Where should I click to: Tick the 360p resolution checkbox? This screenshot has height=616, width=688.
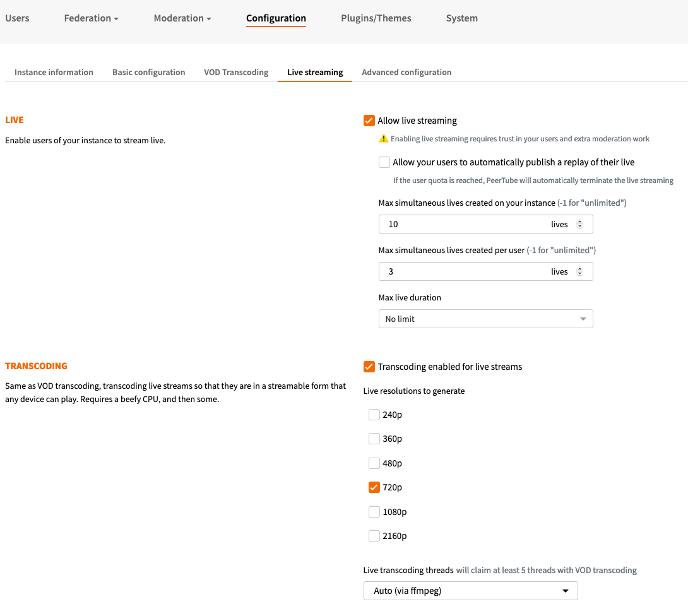[374, 439]
